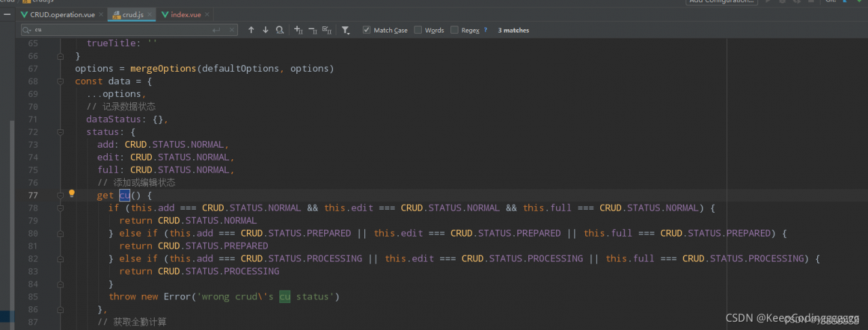Open regex help question mark
868x330 pixels.
click(485, 30)
